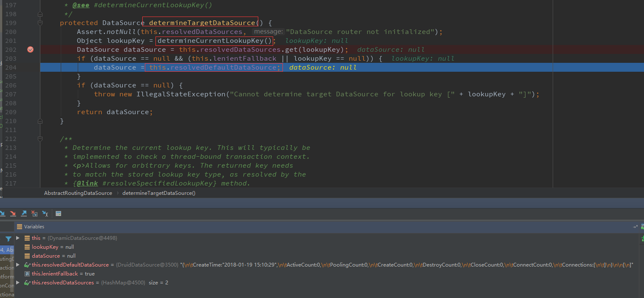This screenshot has height=298, width=644.
Task: Click the Run to Cursor icon
Action: pyautogui.click(x=45, y=214)
